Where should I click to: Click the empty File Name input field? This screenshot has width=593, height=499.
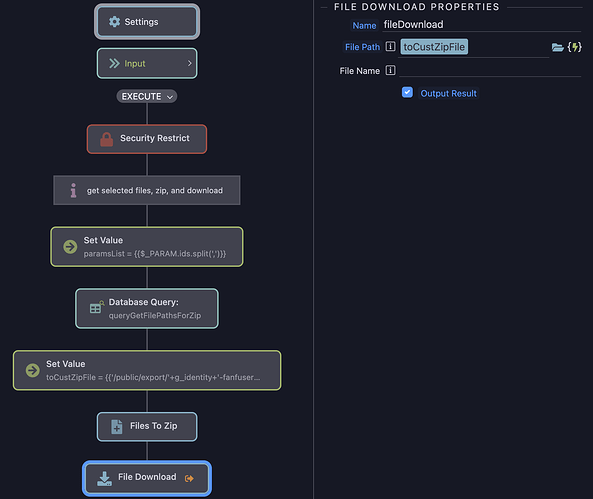[x=490, y=70]
